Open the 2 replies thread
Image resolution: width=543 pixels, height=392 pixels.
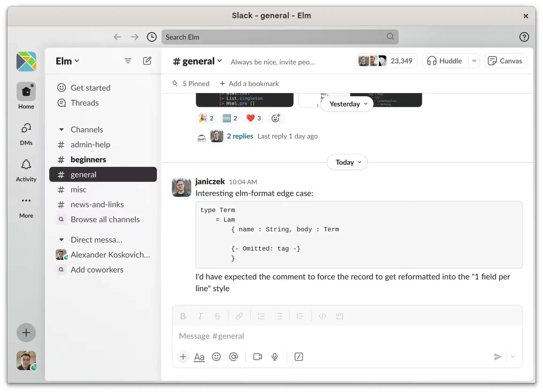(240, 136)
